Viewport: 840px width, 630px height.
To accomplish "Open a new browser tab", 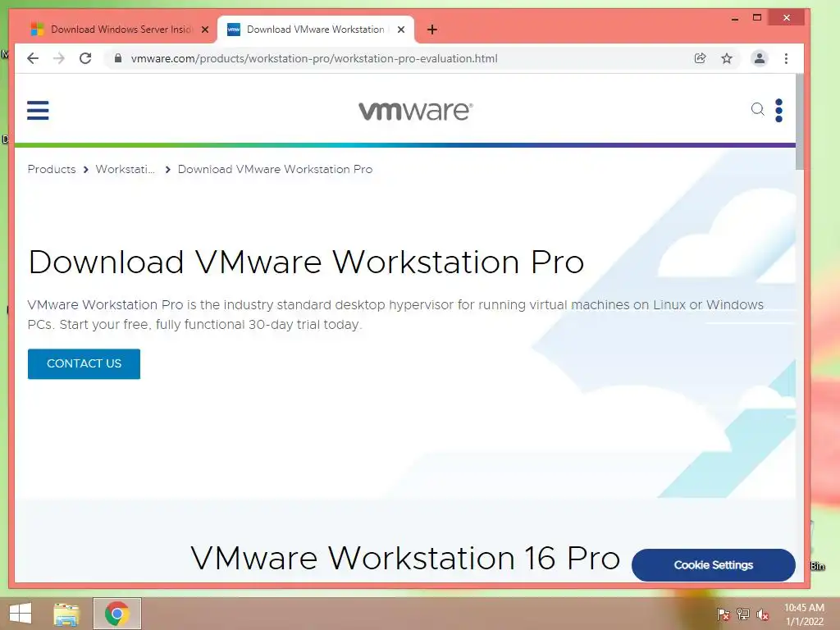I will pos(431,30).
